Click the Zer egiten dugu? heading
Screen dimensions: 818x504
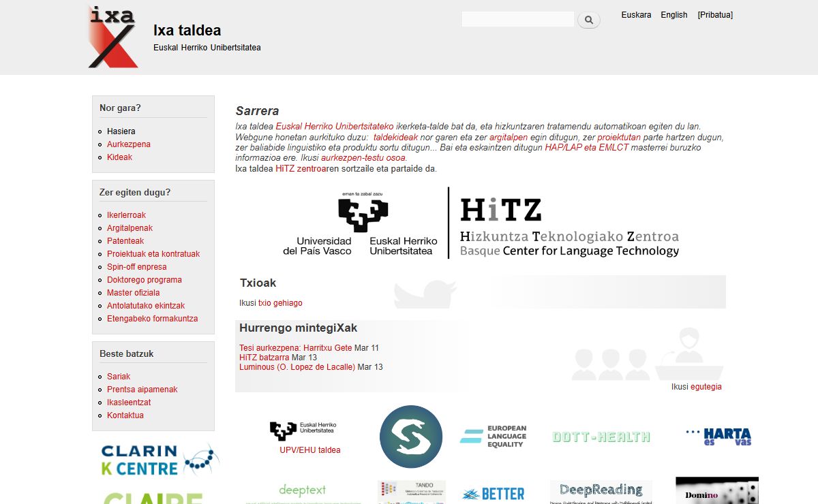[135, 192]
